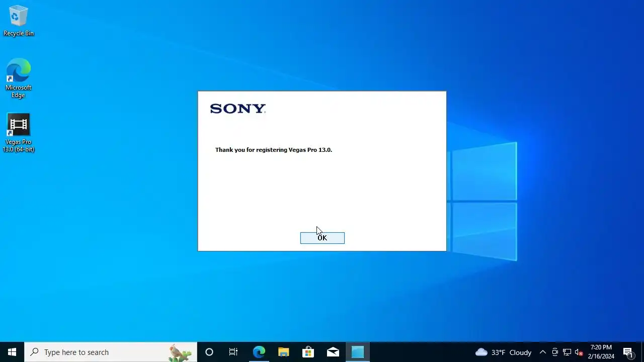Open Microsoft Store from the taskbar

click(x=308, y=352)
